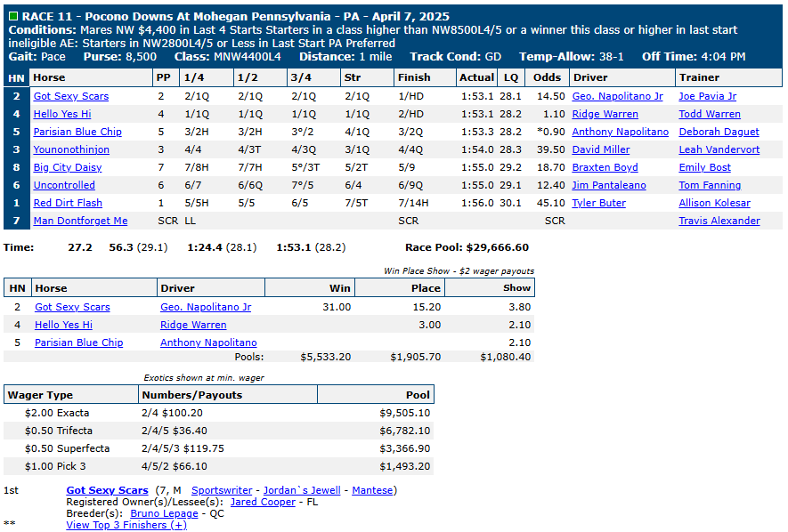Click the green square icon beside RACE 11
The width and height of the screenshot is (788, 532).
(x=13, y=17)
